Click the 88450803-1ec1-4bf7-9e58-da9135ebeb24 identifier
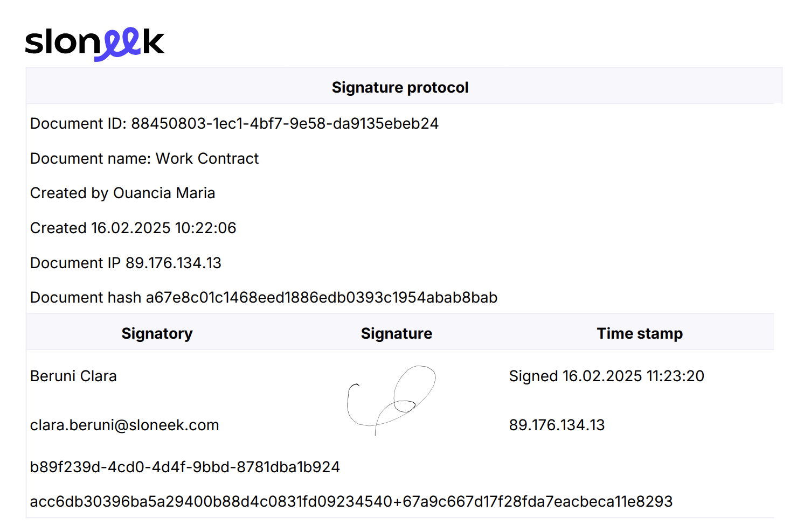 pos(285,123)
